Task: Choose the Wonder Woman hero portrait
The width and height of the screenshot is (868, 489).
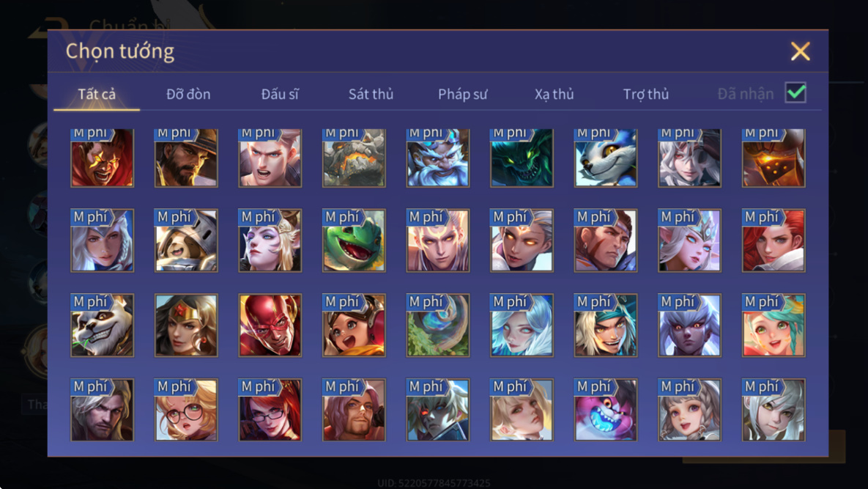Action: pos(186,325)
